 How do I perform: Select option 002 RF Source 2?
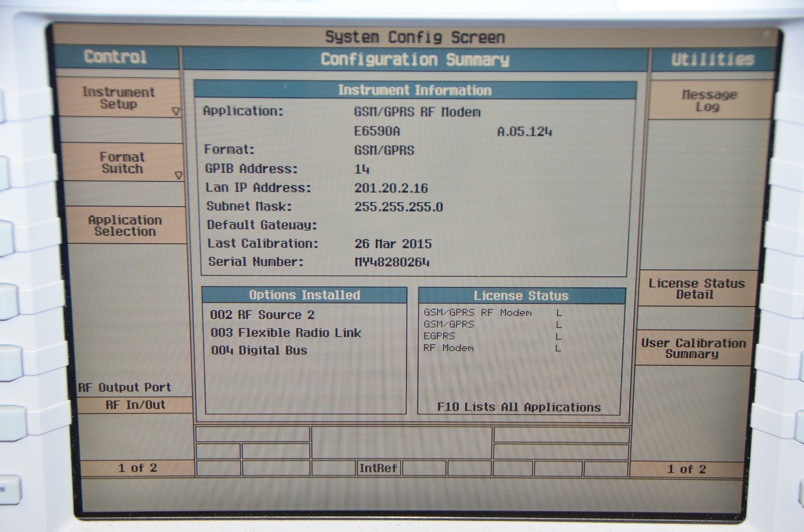click(262, 315)
